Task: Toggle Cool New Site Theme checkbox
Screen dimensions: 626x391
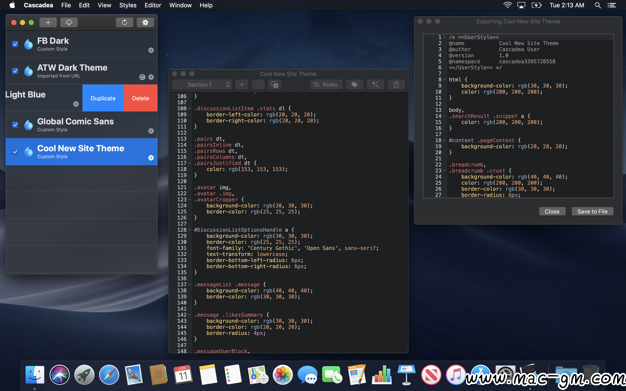Action: click(x=15, y=151)
